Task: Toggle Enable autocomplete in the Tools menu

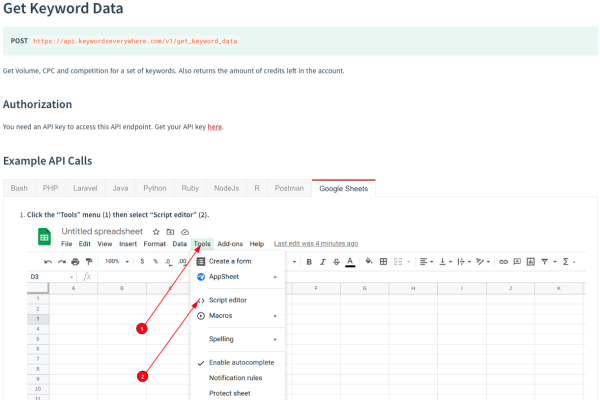Action: pyautogui.click(x=241, y=362)
